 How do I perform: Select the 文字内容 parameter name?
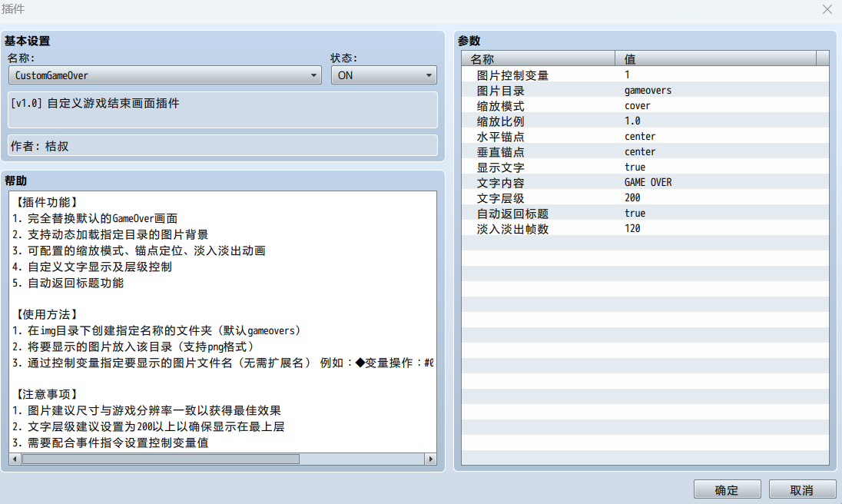[x=500, y=183]
